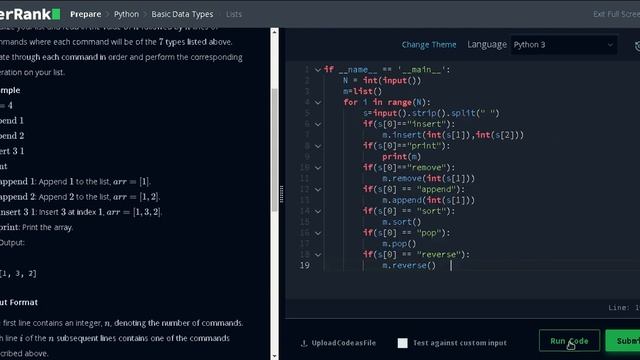The image size is (640, 360).
Task: Fold the sort if-block arrow
Action: click(318, 211)
